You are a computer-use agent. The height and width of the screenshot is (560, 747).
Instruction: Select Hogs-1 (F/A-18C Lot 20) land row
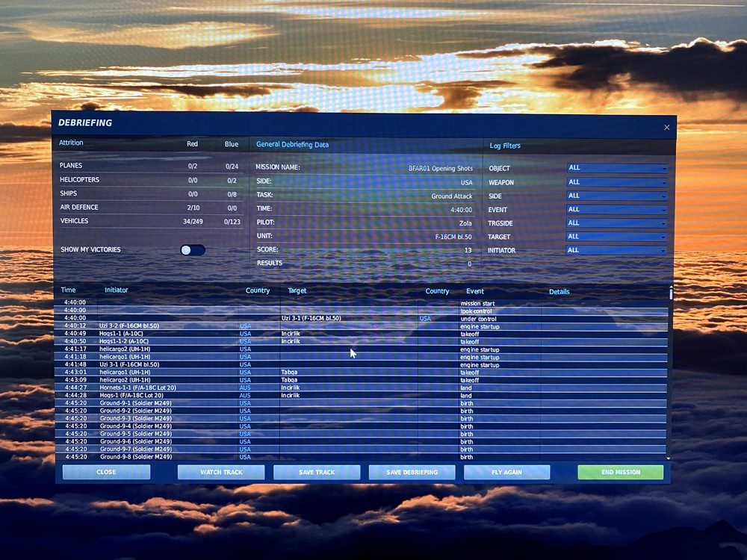pyautogui.click(x=362, y=395)
